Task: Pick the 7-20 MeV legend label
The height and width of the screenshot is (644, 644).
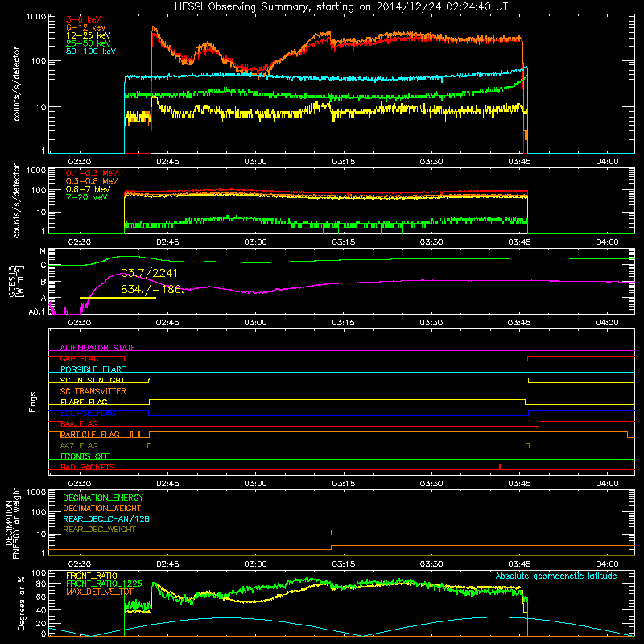Action: point(87,197)
